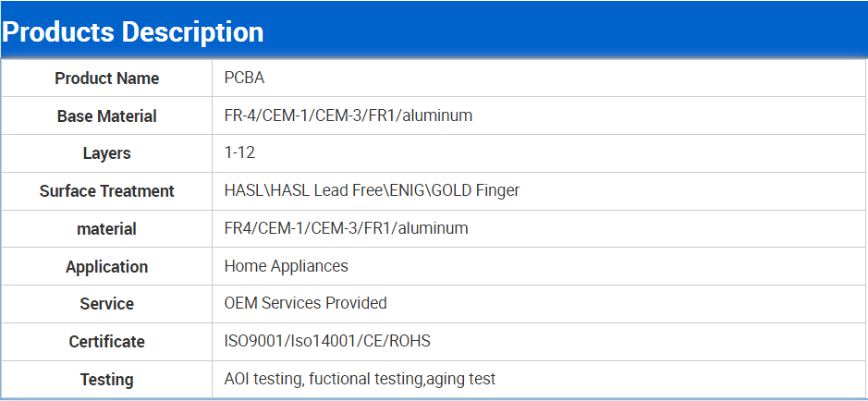Click the ISO9001/Iso14001/CE/ROHS certificate value

327,342
